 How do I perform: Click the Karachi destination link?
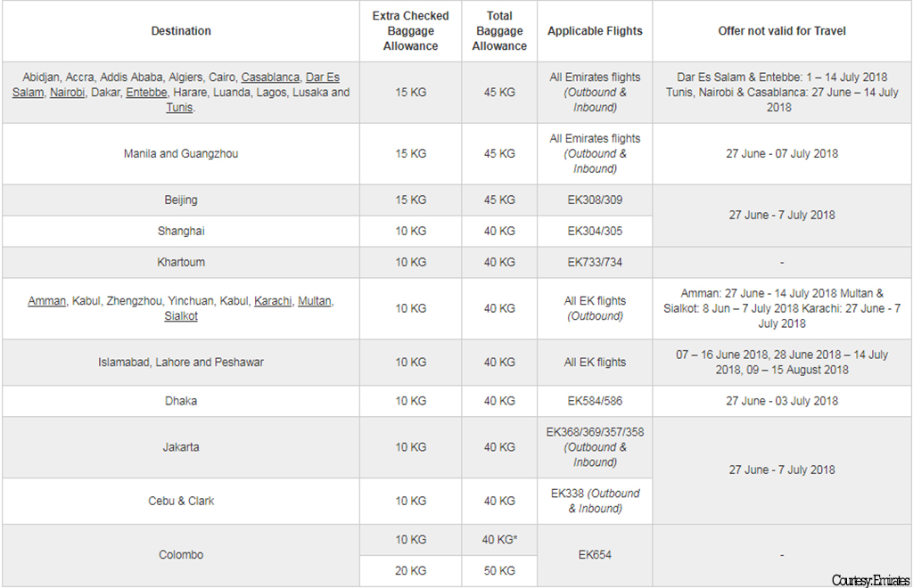coord(273,301)
